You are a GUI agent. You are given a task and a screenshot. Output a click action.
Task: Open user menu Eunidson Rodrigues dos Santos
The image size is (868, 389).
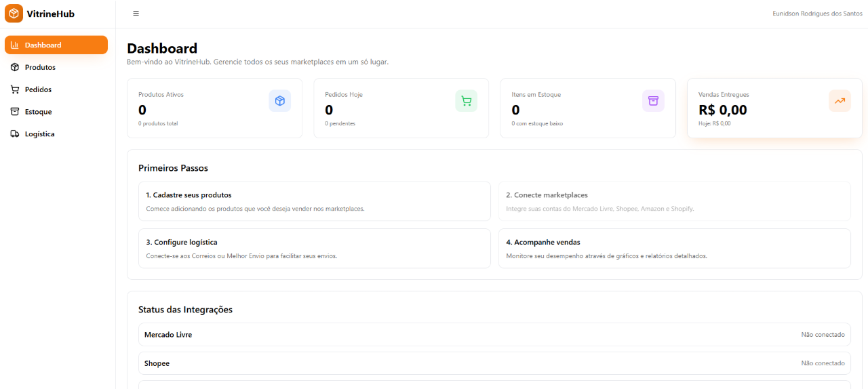817,14
